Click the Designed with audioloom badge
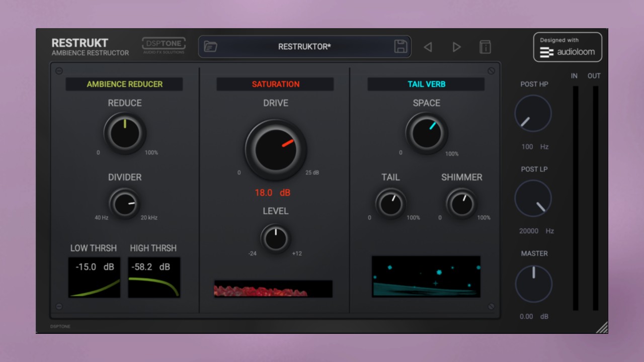This screenshot has width=644, height=362. coord(568,47)
